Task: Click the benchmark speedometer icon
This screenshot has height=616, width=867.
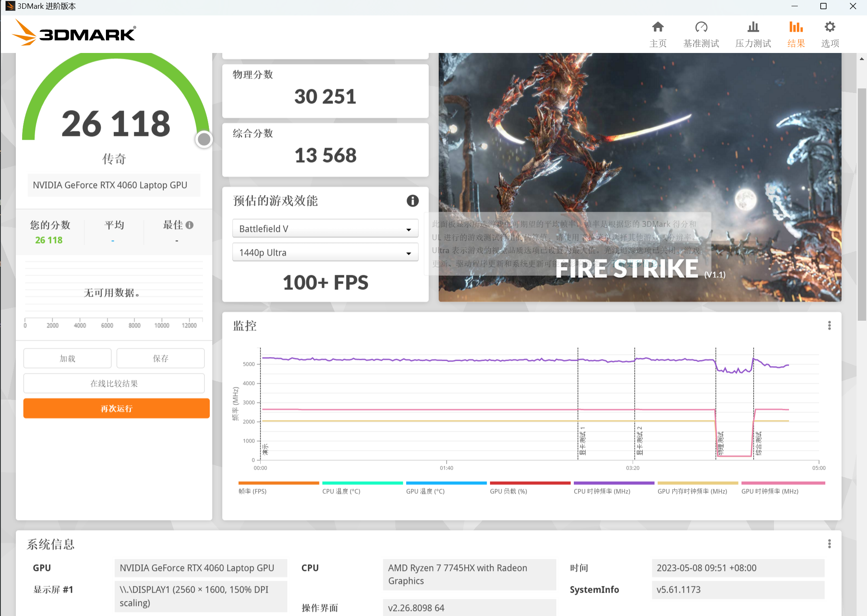Action: pos(701,27)
